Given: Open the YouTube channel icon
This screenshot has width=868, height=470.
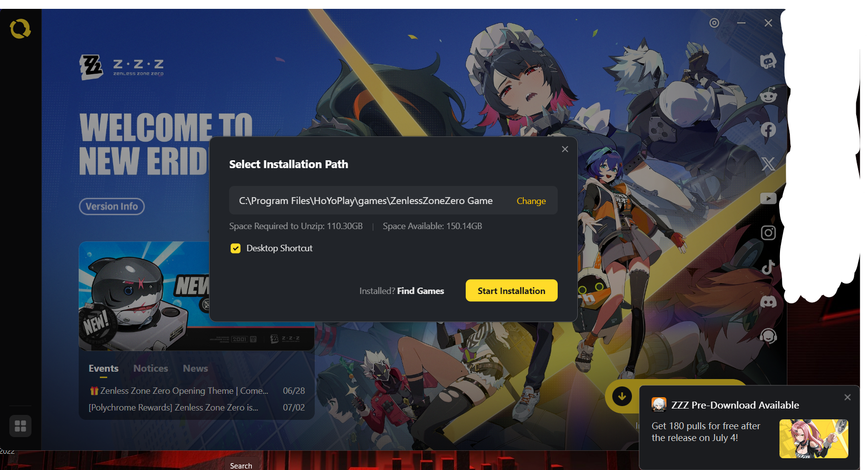Looking at the screenshot, I should 768,198.
